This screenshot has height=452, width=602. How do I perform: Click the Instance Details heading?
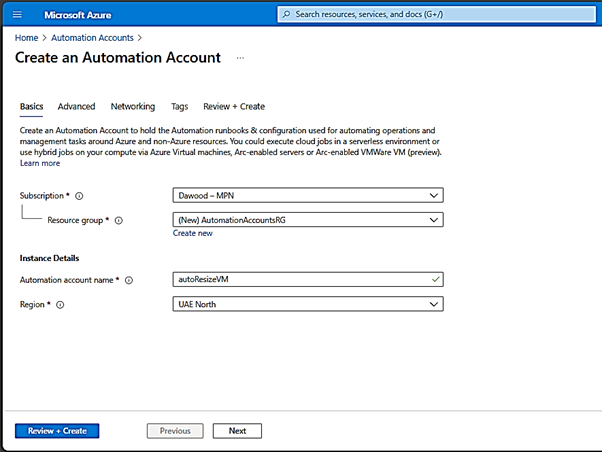click(x=49, y=258)
